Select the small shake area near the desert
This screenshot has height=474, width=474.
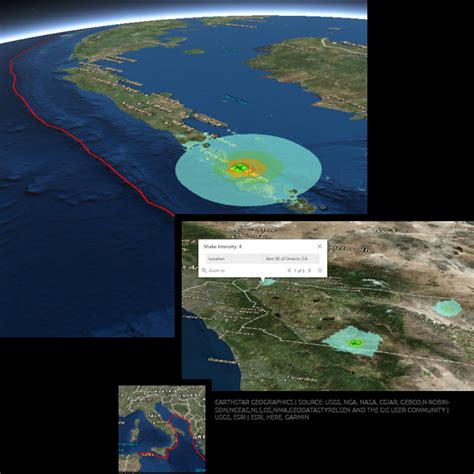point(447,308)
